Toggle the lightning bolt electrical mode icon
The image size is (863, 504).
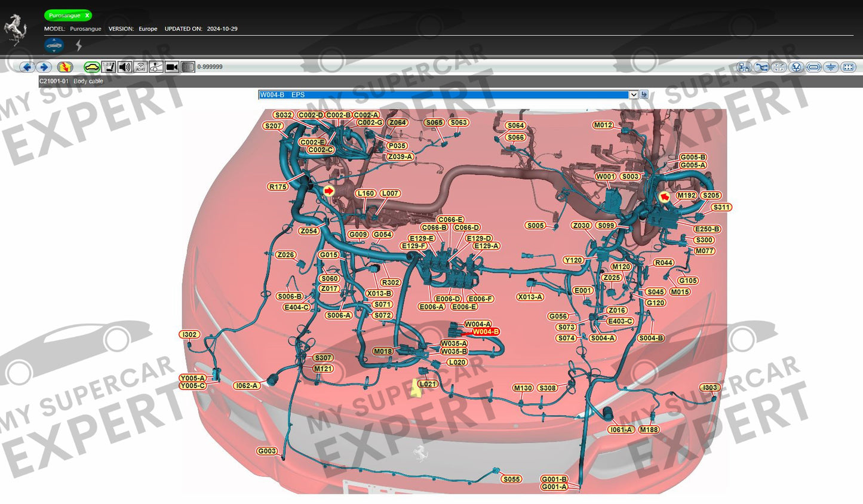click(x=79, y=45)
